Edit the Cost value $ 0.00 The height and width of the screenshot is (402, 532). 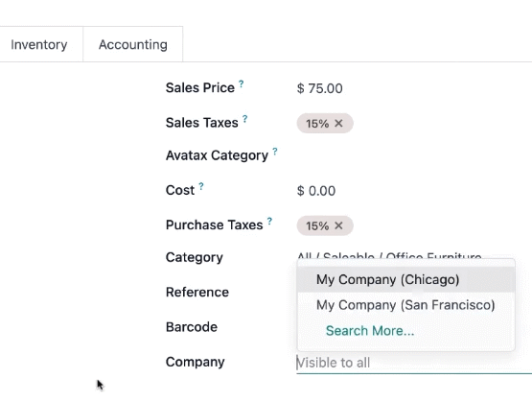[316, 191]
